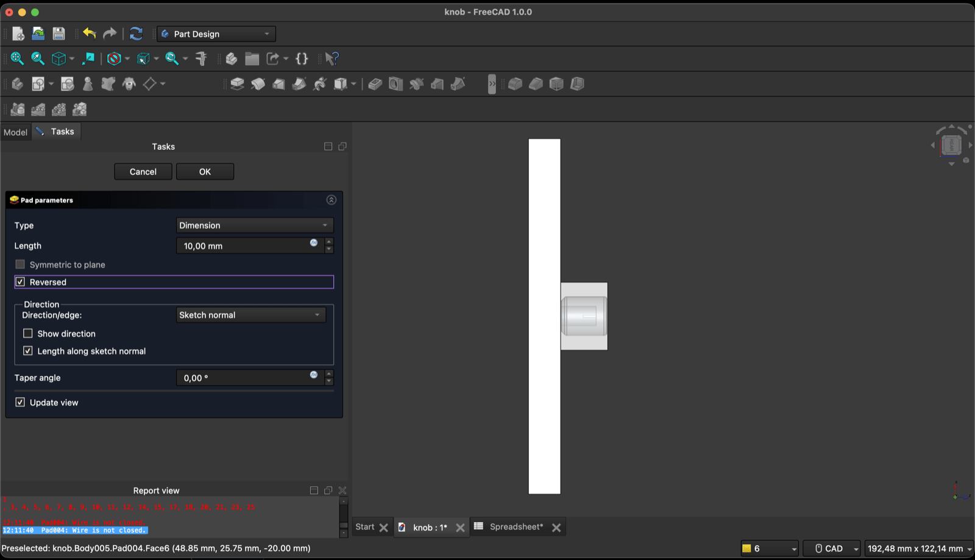
Task: Undo the last action
Action: coord(90,34)
